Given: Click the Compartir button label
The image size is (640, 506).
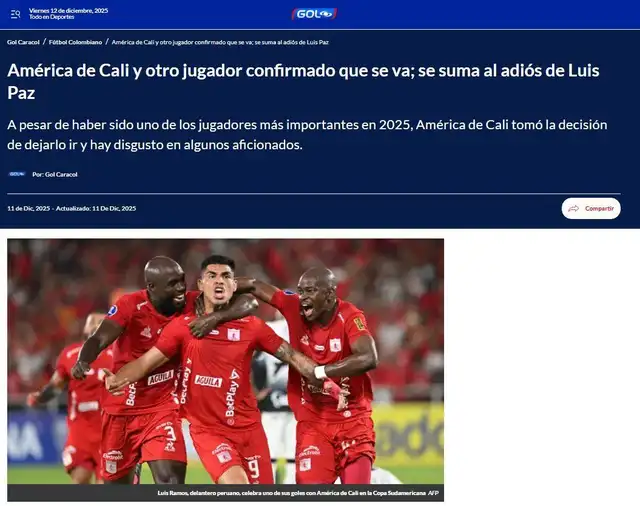Looking at the screenshot, I should tap(599, 209).
